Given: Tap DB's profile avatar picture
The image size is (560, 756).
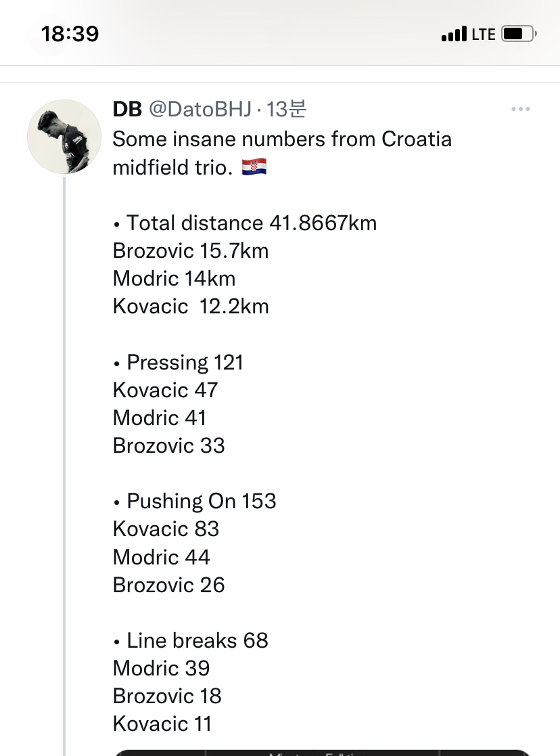Looking at the screenshot, I should 64,136.
